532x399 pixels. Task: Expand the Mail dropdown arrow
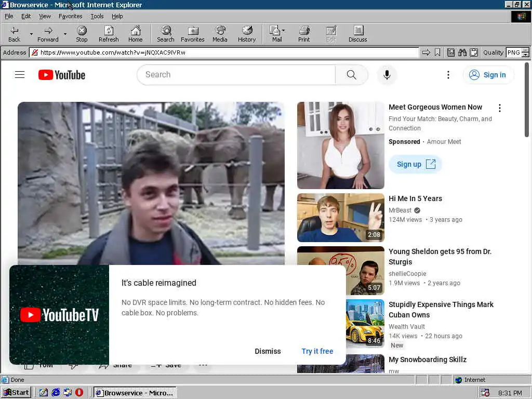coord(284,31)
